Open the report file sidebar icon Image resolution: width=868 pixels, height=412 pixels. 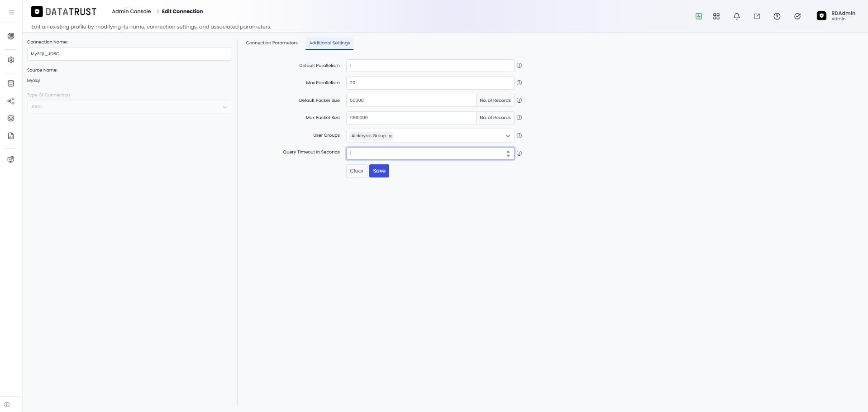11,136
